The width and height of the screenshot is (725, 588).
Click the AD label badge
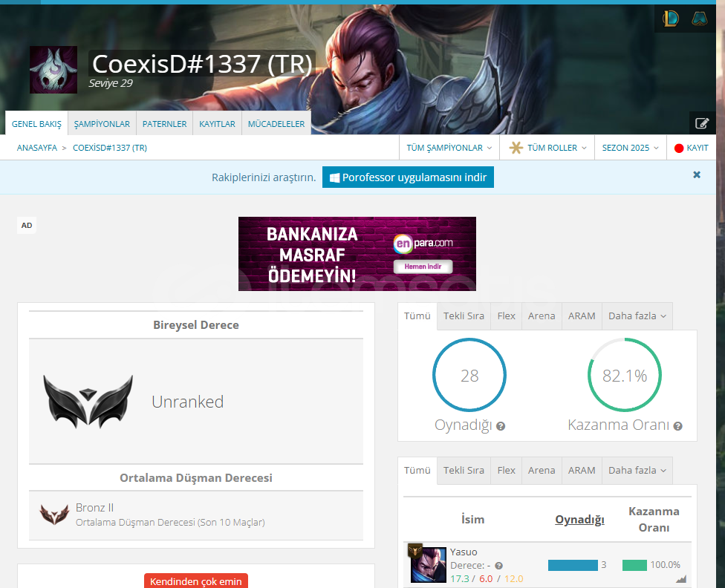27,226
